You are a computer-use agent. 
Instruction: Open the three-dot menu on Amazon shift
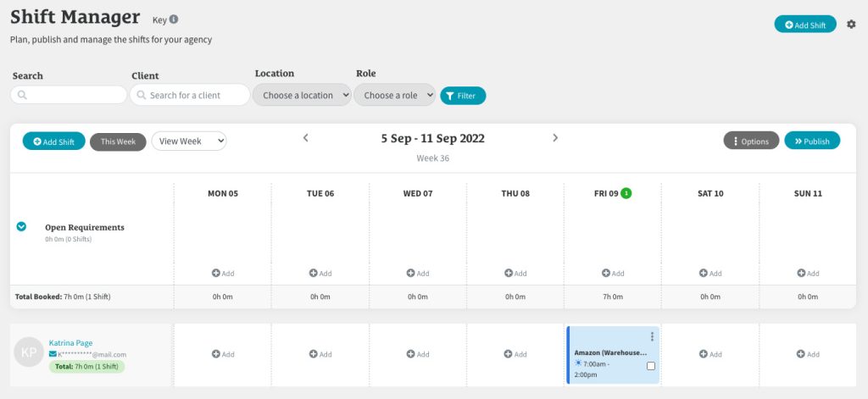pos(652,336)
